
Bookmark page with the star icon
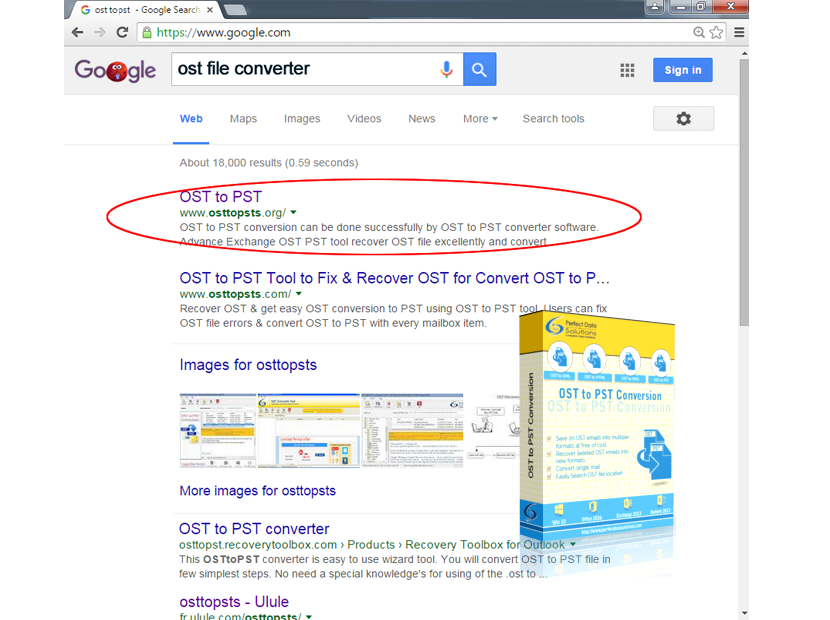[x=716, y=32]
